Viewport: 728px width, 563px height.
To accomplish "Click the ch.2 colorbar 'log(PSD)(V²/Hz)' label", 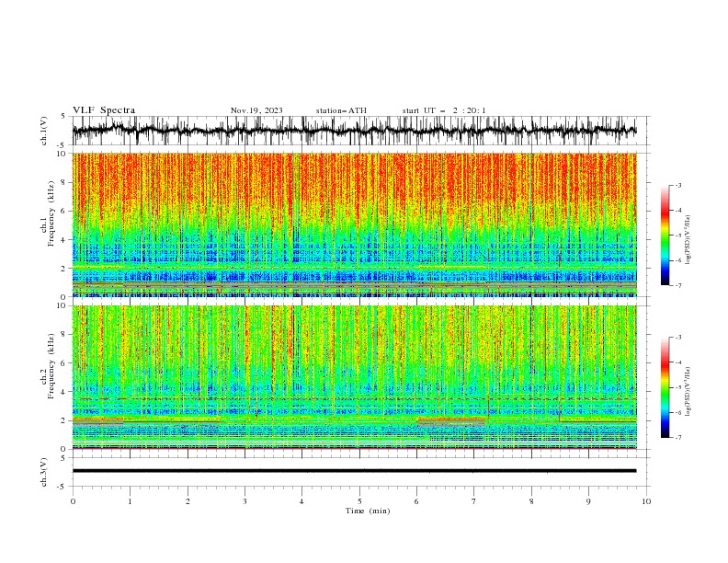I will coord(688,391).
